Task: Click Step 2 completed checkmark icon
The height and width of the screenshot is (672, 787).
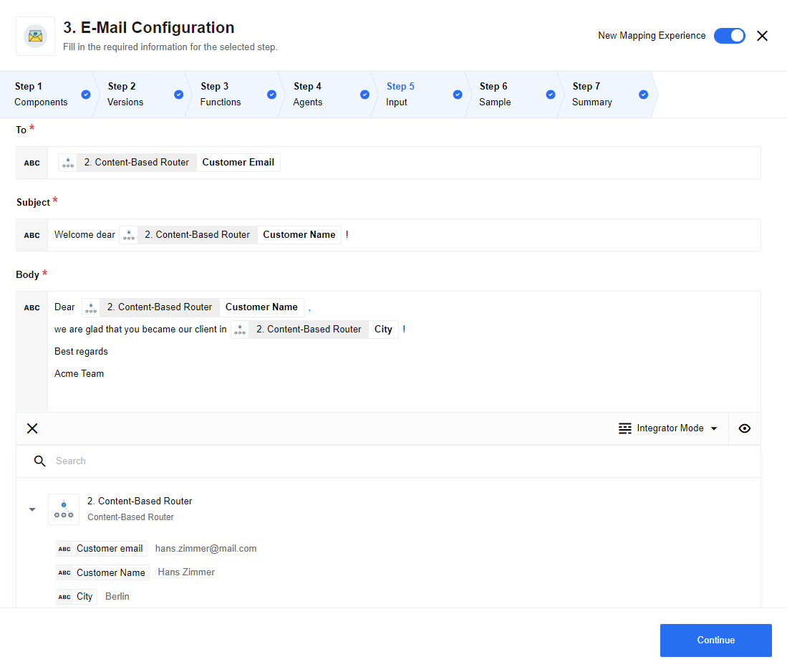Action: point(179,95)
